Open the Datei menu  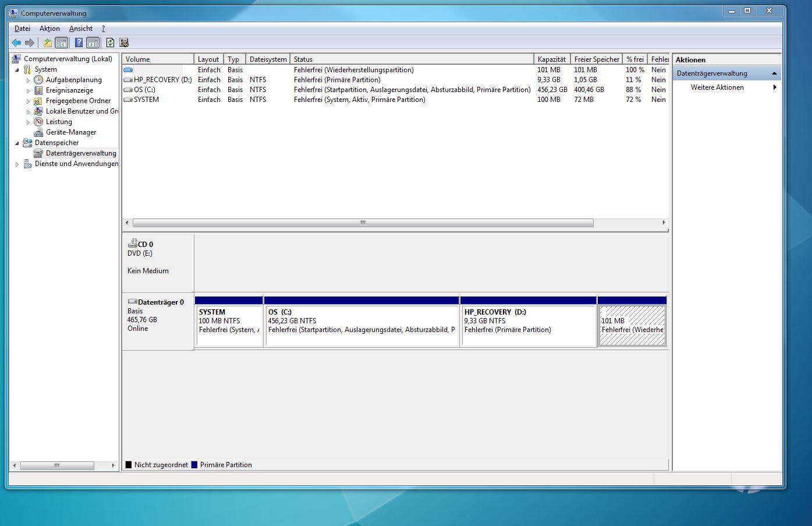tap(22, 29)
